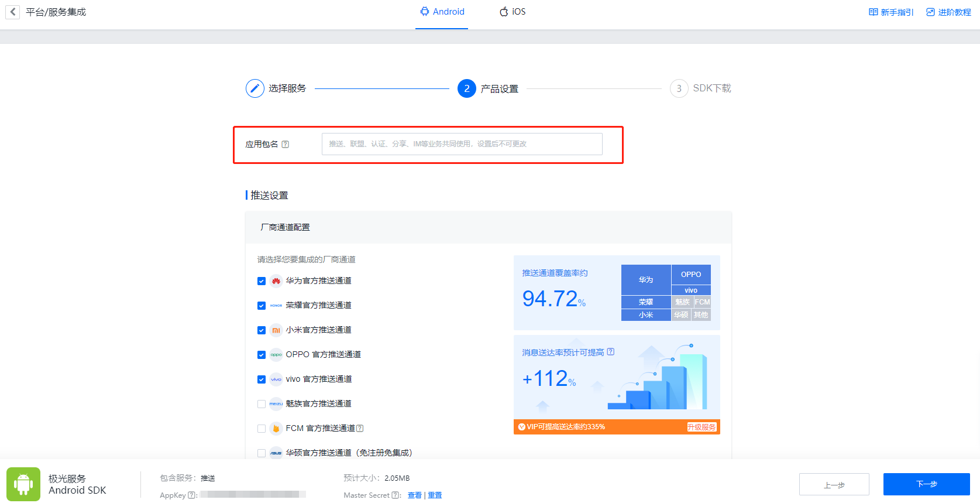The height and width of the screenshot is (503, 980).
Task: Click the ASUS logo icon
Action: (276, 453)
